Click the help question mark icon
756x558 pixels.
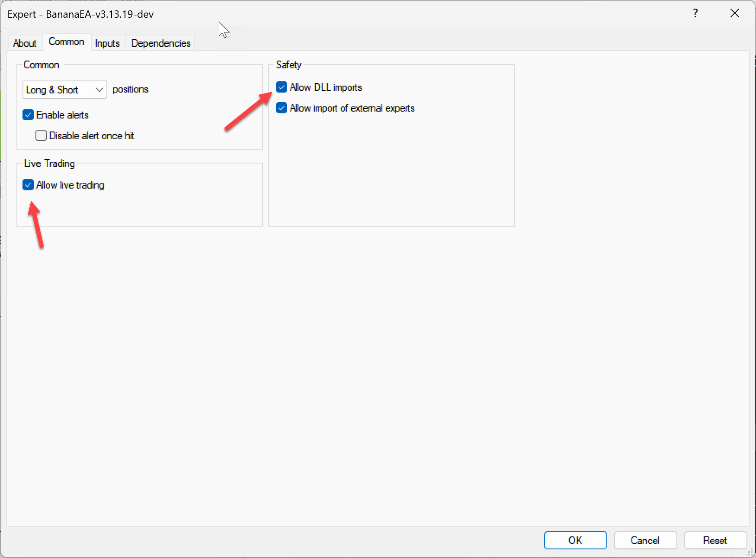pyautogui.click(x=695, y=13)
